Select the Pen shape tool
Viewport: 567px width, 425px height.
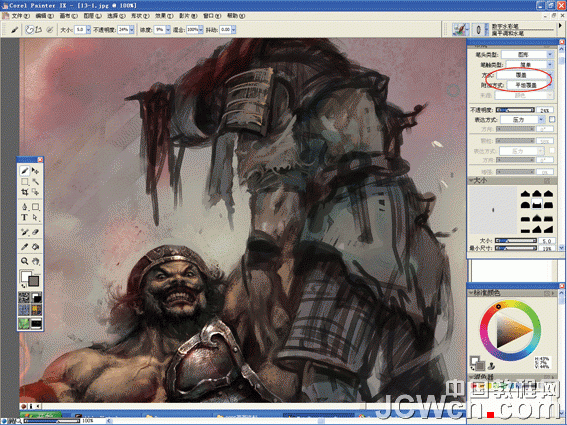coord(25,207)
